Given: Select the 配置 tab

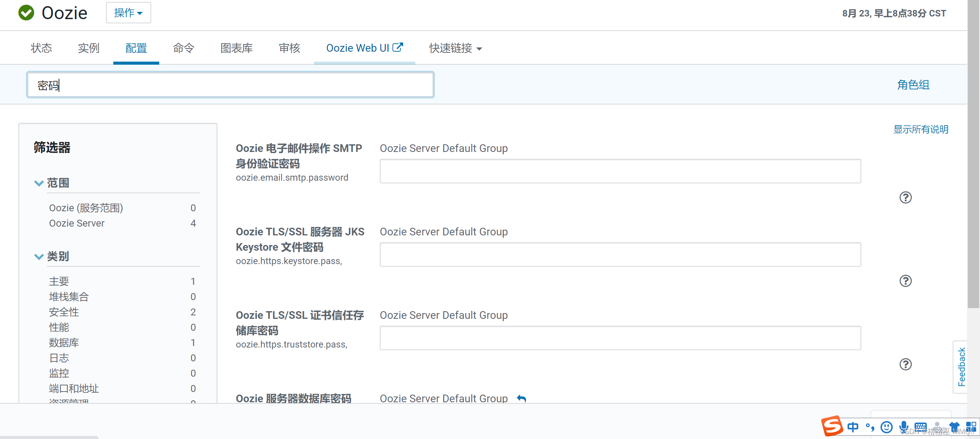Looking at the screenshot, I should coord(136,48).
